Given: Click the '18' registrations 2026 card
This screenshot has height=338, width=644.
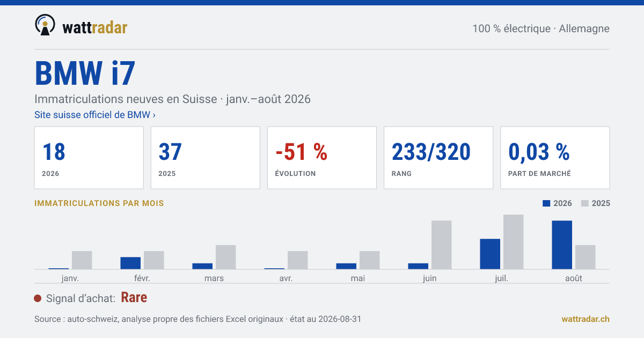Looking at the screenshot, I should click(x=89, y=158).
